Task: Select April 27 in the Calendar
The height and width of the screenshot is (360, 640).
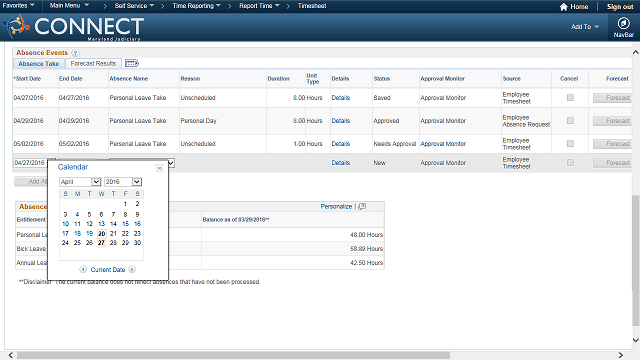Action: (101, 243)
